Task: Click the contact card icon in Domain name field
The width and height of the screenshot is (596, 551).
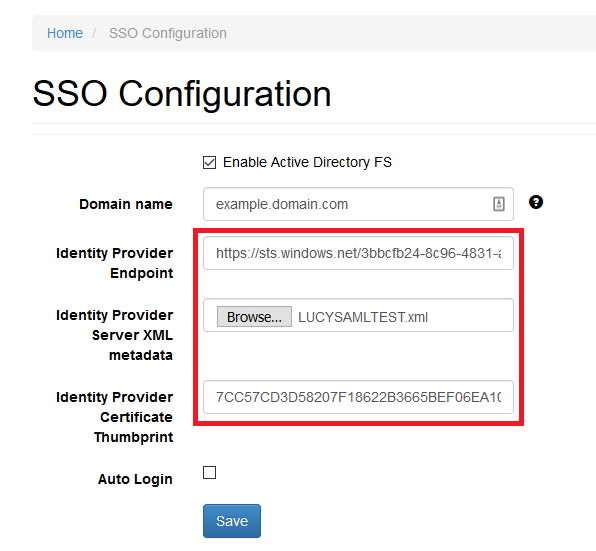Action: [499, 204]
